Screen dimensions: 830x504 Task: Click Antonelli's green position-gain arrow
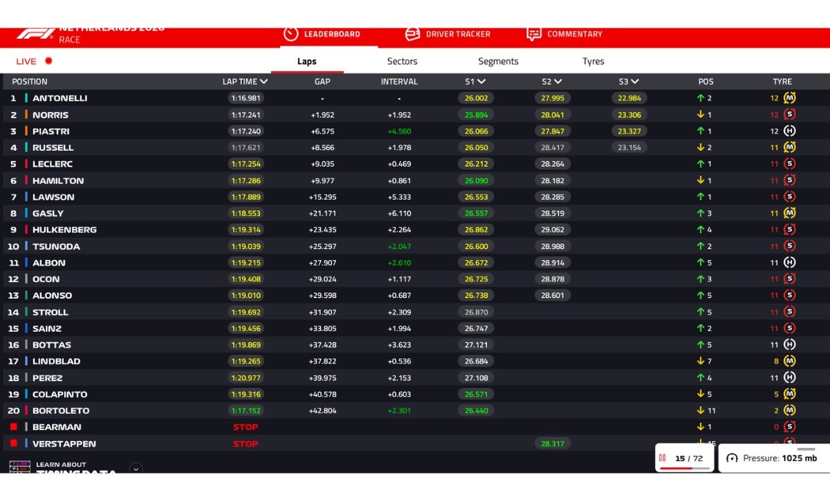700,98
